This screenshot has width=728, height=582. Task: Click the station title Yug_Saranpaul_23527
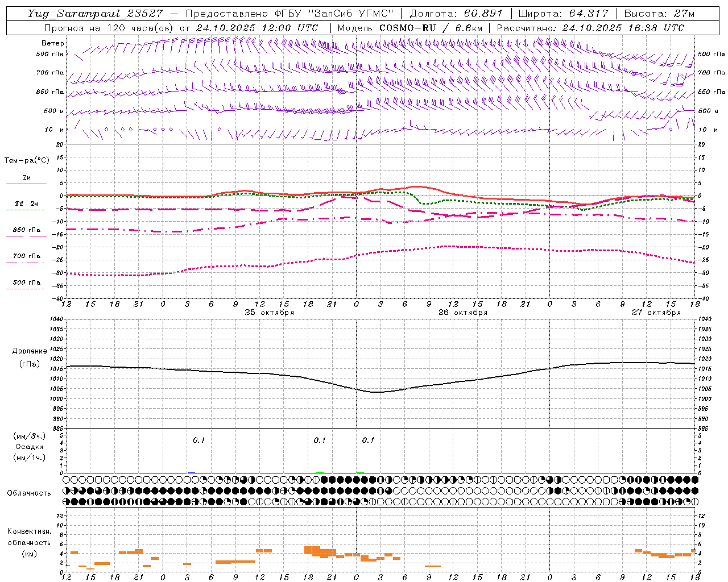coord(95,14)
